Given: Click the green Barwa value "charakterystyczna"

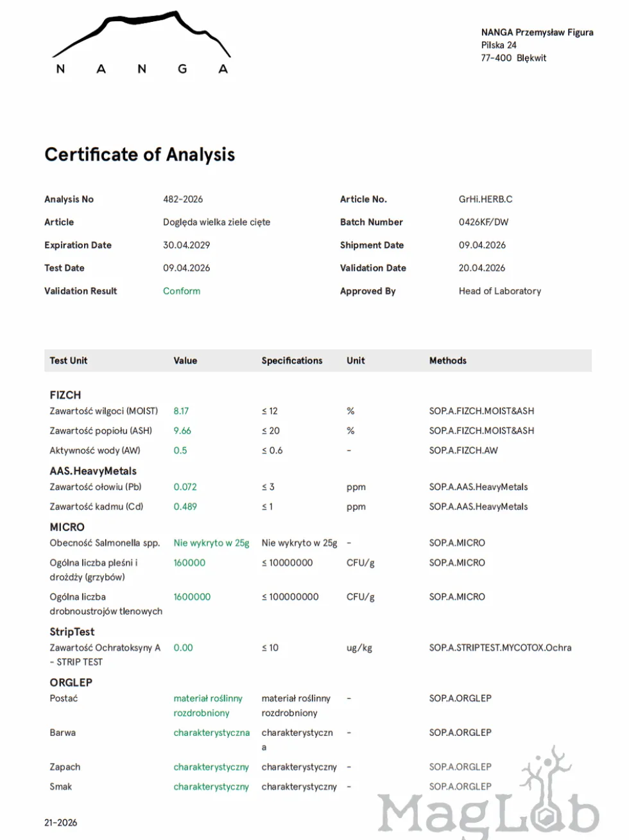Looking at the screenshot, I should (211, 733).
